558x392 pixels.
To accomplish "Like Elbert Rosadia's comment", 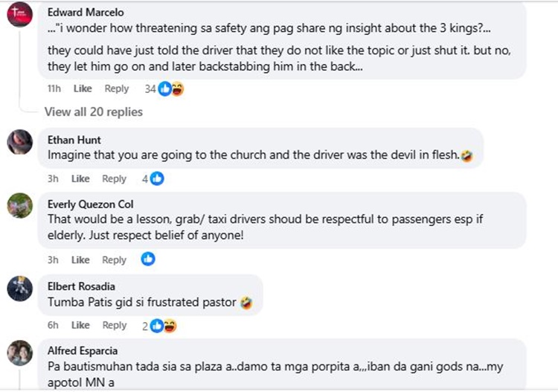I will [80, 325].
